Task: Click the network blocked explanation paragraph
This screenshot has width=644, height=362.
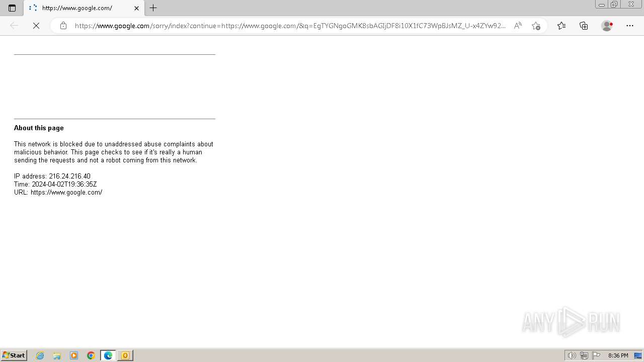Action: (114, 152)
